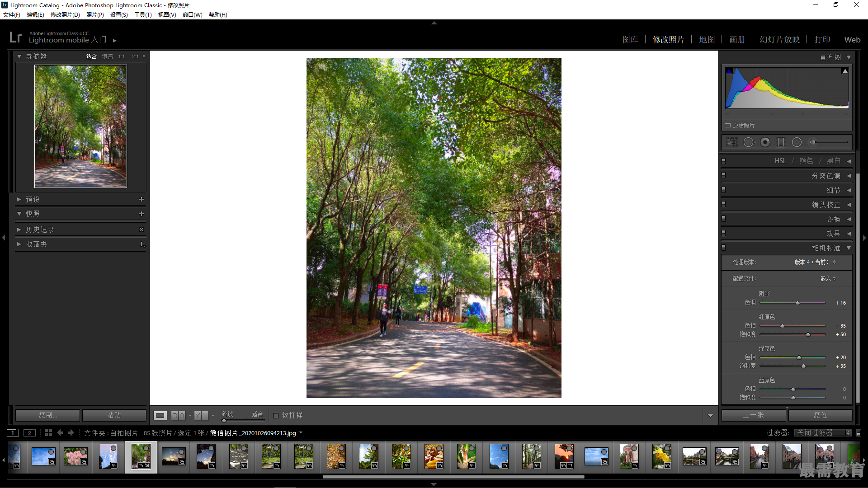Go back to previous photo source
The width and height of the screenshot is (868, 488).
point(60,433)
